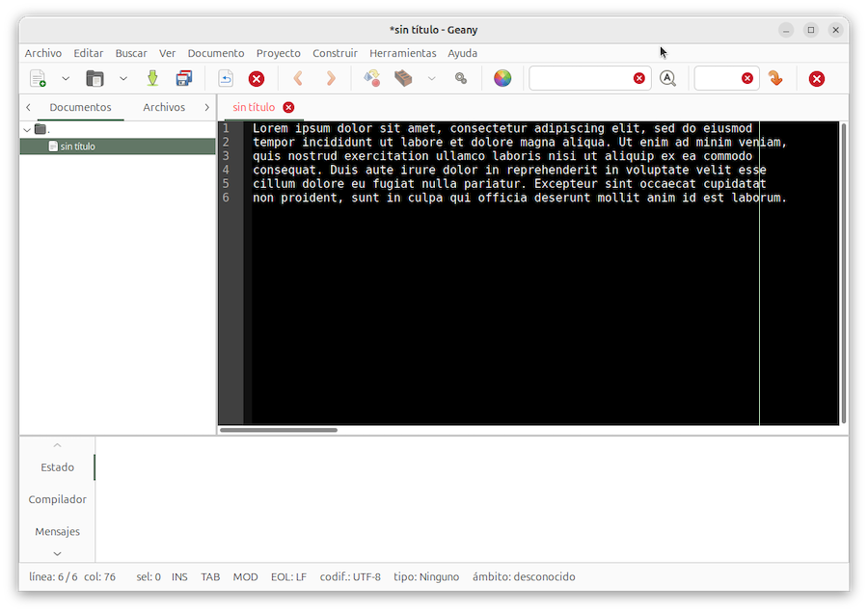Viewport: 868px width, 612px height.
Task: Click the compile file icon
Action: pos(371,79)
